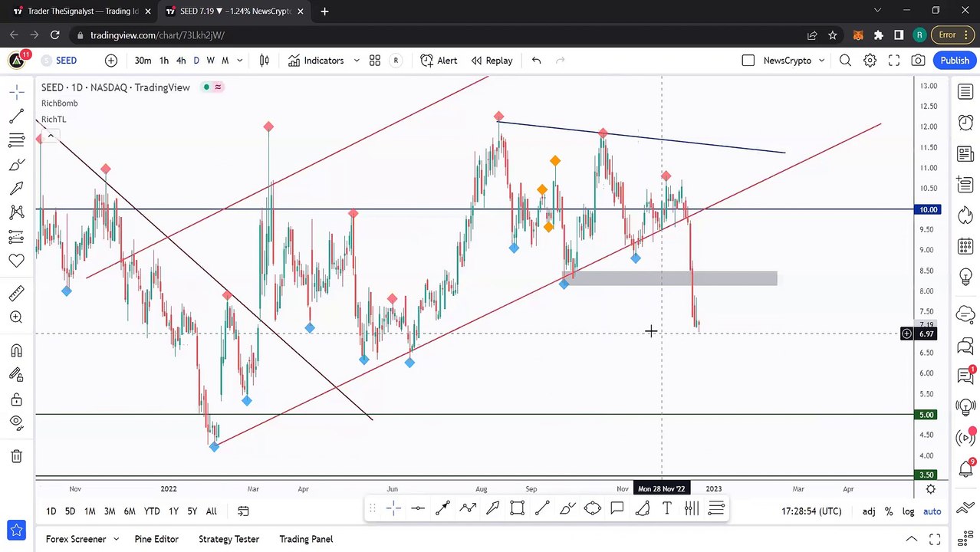Open the Calendar grid icon in right sidebar
This screenshot has width=980, height=552.
tap(965, 246)
